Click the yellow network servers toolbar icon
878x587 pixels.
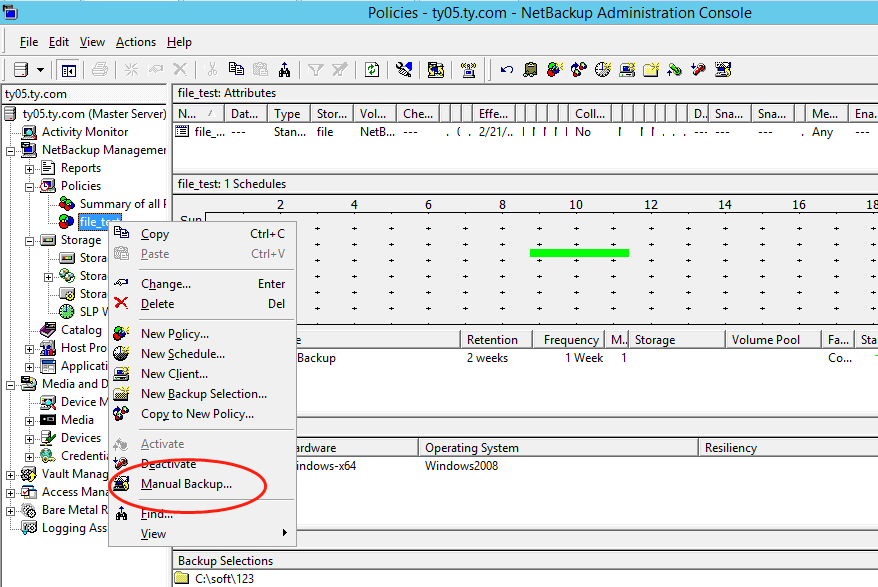[436, 69]
